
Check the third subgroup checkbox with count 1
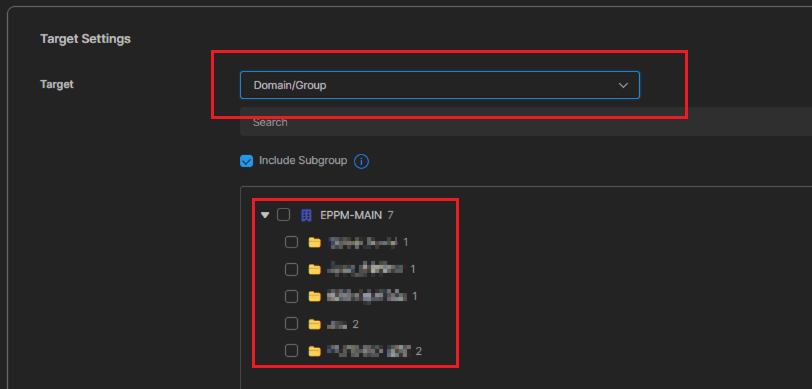tap(292, 296)
